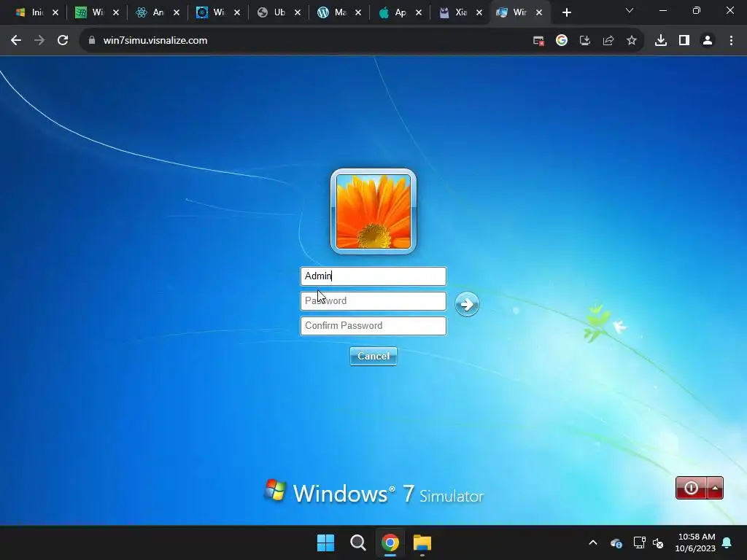The height and width of the screenshot is (560, 747).
Task: Open the Chrome profile menu
Action: coord(708,41)
